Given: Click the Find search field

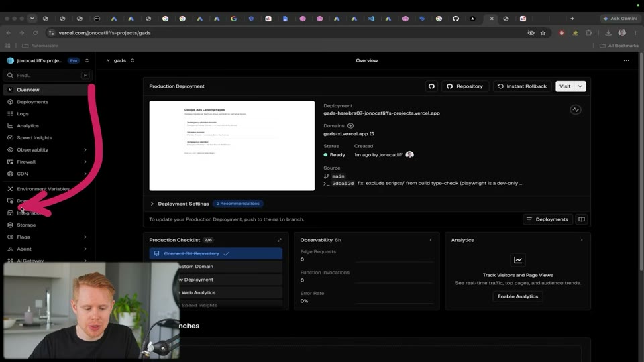Looking at the screenshot, I should coord(47,76).
